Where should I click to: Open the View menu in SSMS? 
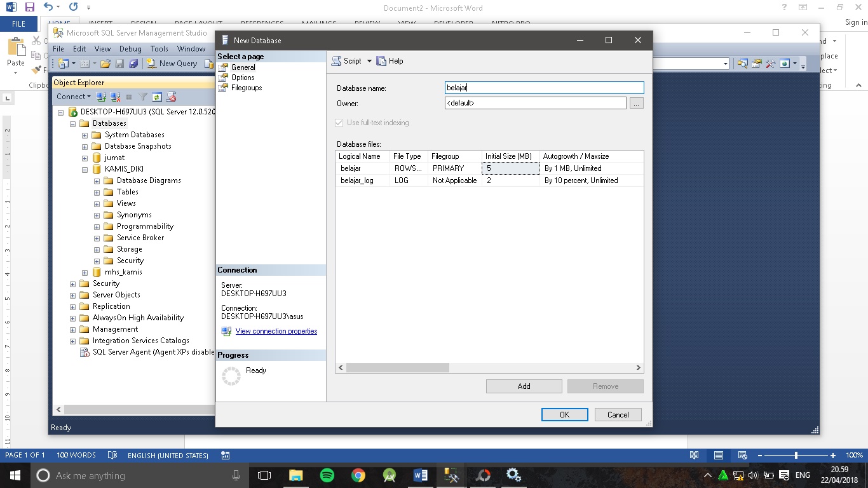[102, 49]
